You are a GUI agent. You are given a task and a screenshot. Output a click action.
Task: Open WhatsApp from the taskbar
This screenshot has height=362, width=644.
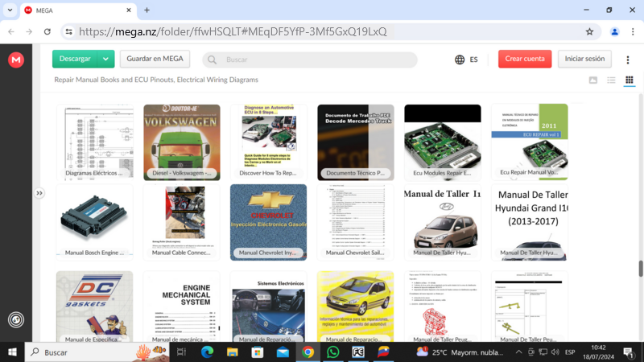point(333,352)
